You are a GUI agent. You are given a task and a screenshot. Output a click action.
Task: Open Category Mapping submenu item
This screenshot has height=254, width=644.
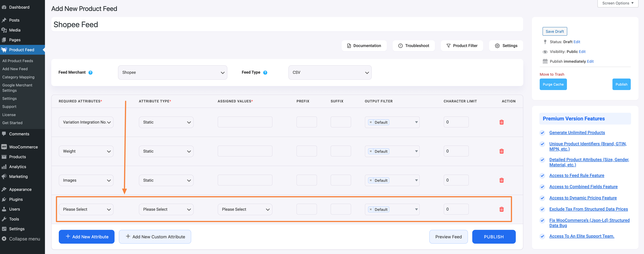coord(18,77)
